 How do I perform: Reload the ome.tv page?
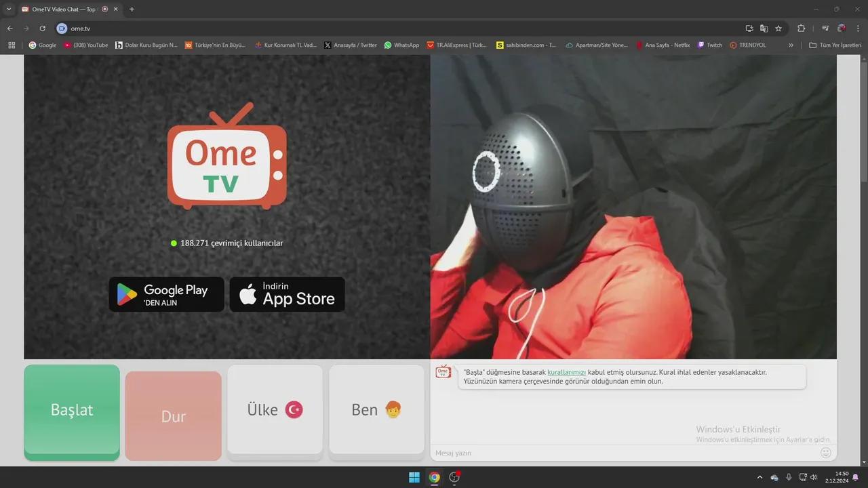[42, 28]
